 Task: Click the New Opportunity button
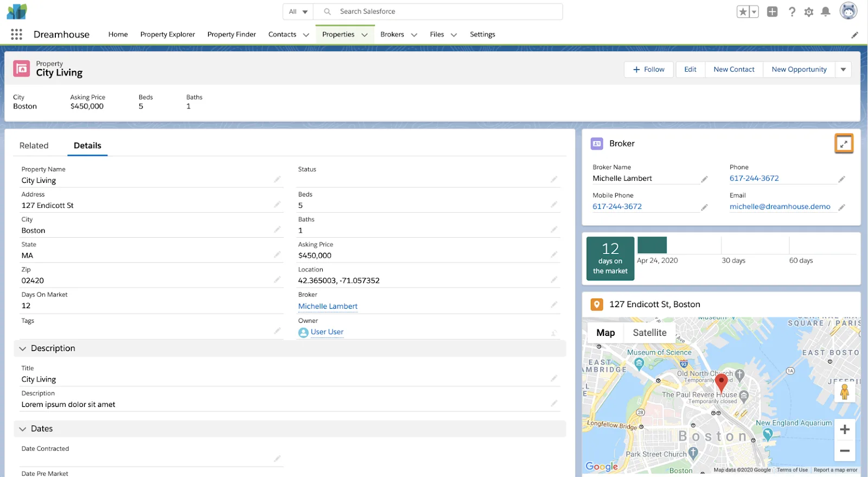click(799, 69)
